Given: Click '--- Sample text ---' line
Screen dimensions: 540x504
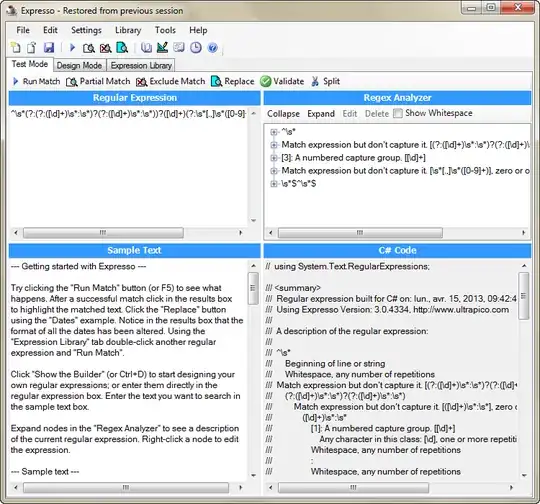Looking at the screenshot, I should pyautogui.click(x=45, y=472).
